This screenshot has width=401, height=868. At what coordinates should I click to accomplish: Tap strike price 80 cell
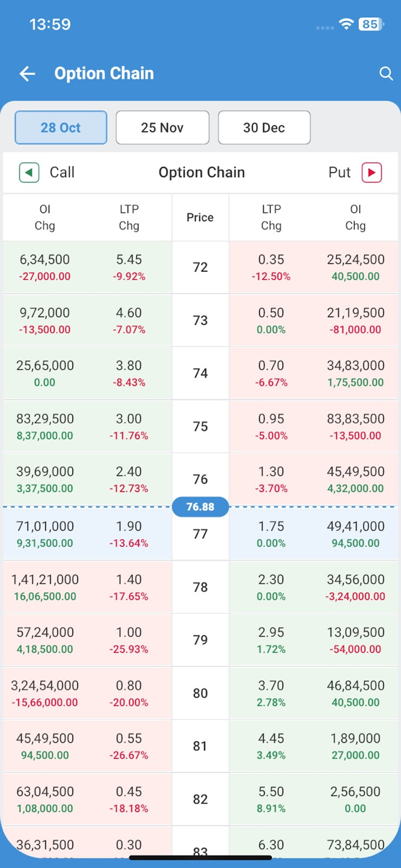pos(200,693)
